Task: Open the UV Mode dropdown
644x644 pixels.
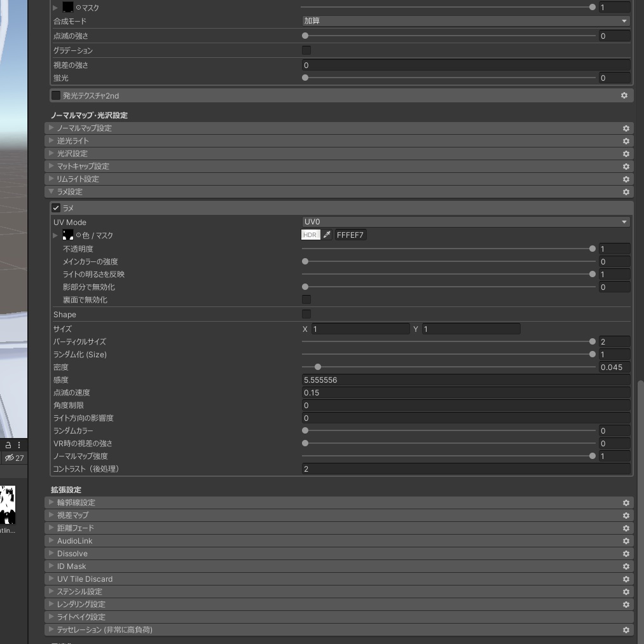Action: tap(465, 221)
